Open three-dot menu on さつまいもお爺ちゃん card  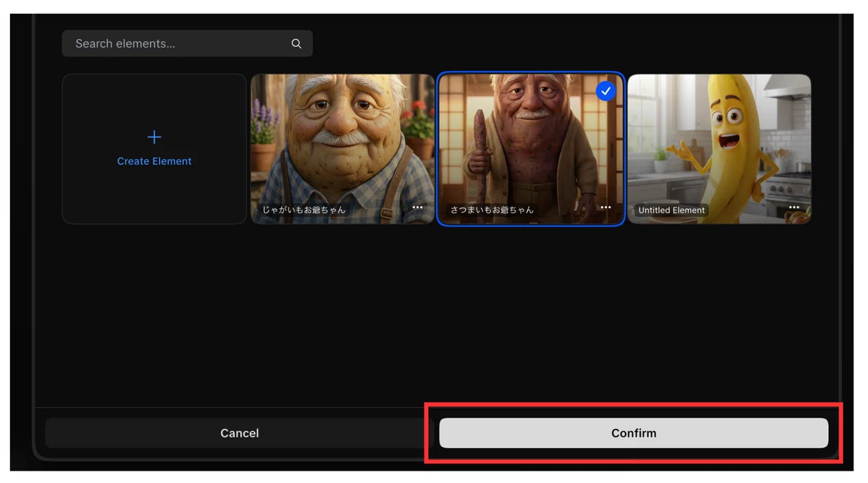click(x=605, y=208)
